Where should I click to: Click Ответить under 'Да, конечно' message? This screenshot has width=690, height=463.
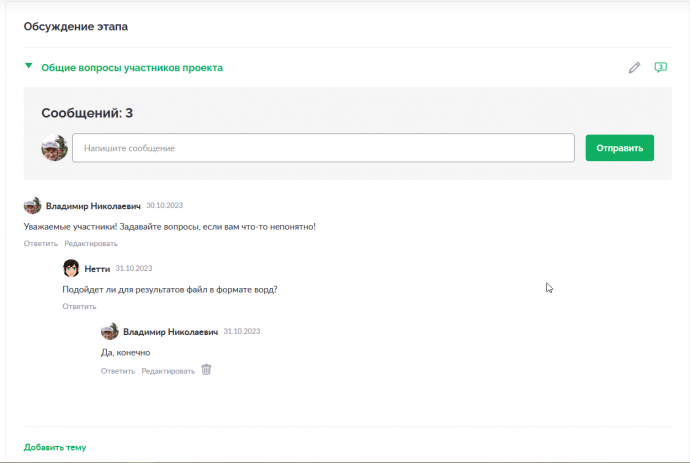click(x=118, y=371)
